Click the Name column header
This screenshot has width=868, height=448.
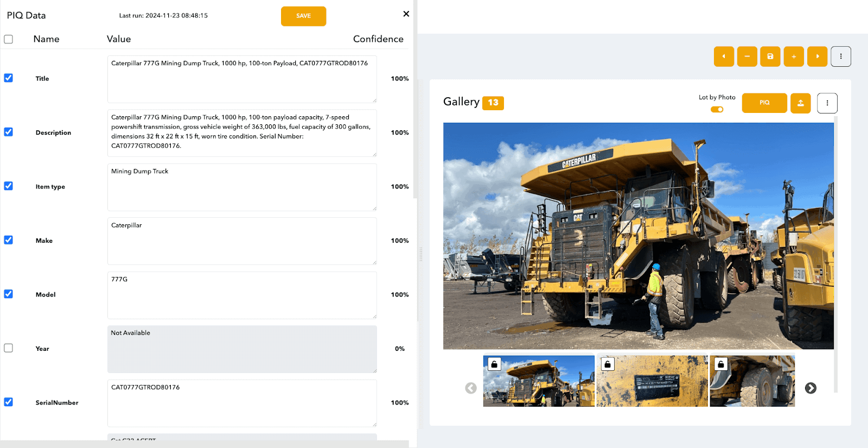pos(46,39)
